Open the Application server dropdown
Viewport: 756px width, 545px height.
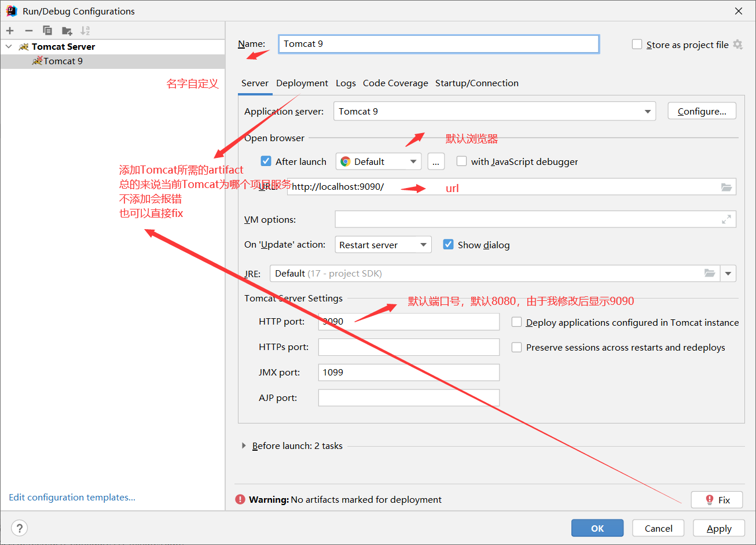click(648, 111)
